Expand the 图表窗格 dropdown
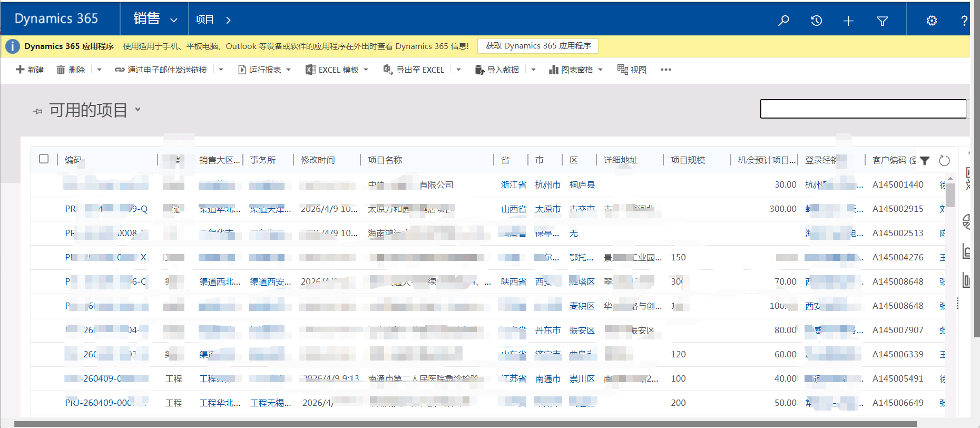The width and height of the screenshot is (980, 428). tap(601, 70)
